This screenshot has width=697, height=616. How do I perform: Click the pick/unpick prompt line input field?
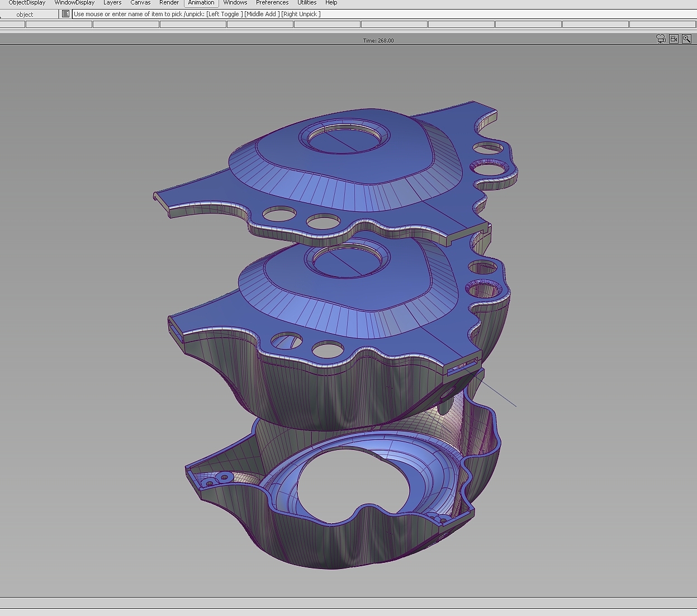380,14
